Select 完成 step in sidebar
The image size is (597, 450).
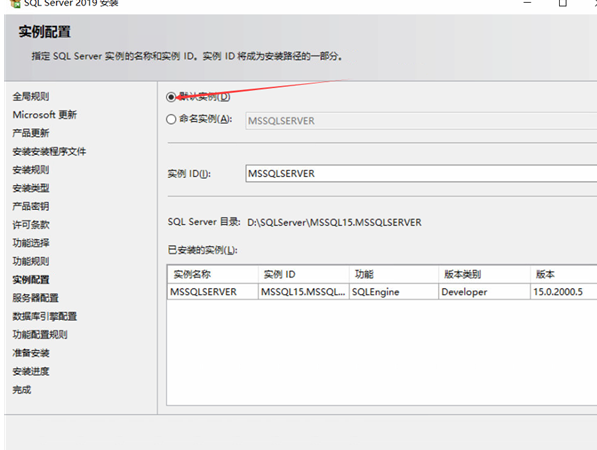point(22,389)
